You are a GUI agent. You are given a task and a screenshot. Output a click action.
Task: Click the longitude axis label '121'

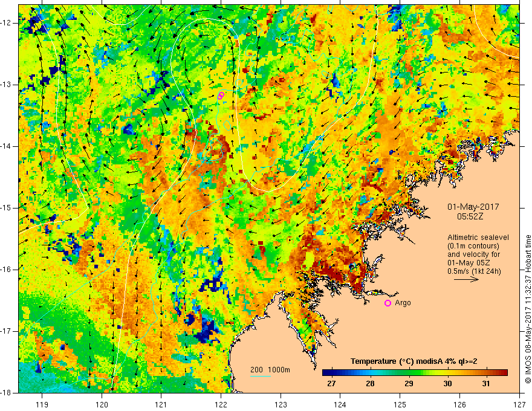click(161, 404)
